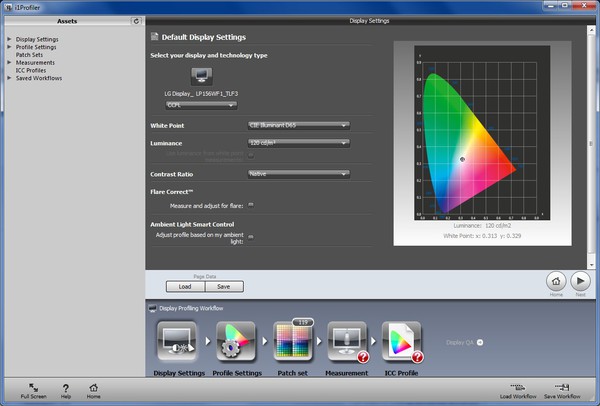
Task: Click the CIE chromaticity diagram
Action: (x=482, y=133)
